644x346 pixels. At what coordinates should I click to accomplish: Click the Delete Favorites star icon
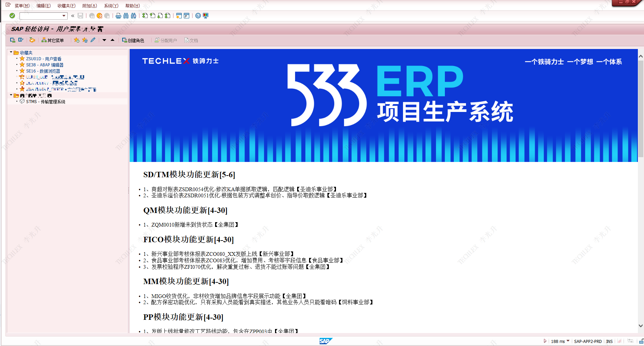(x=85, y=40)
